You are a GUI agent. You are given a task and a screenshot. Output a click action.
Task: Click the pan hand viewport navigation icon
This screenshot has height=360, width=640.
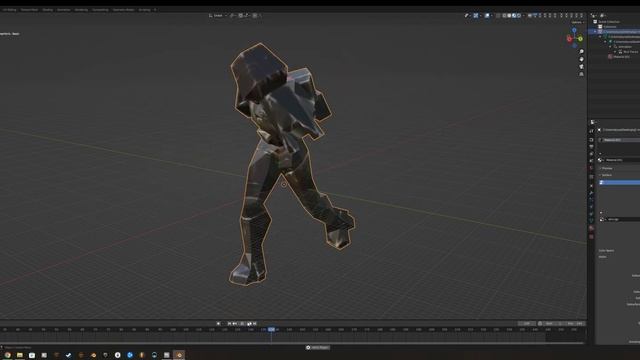tap(581, 59)
